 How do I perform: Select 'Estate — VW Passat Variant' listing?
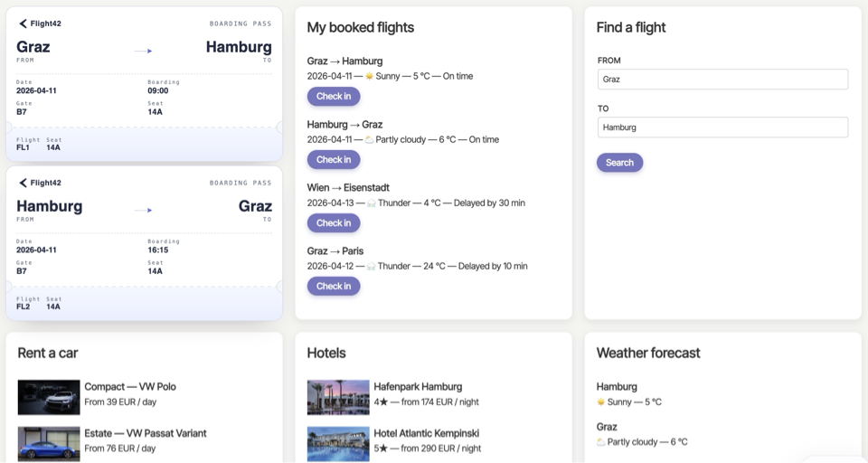point(145,433)
